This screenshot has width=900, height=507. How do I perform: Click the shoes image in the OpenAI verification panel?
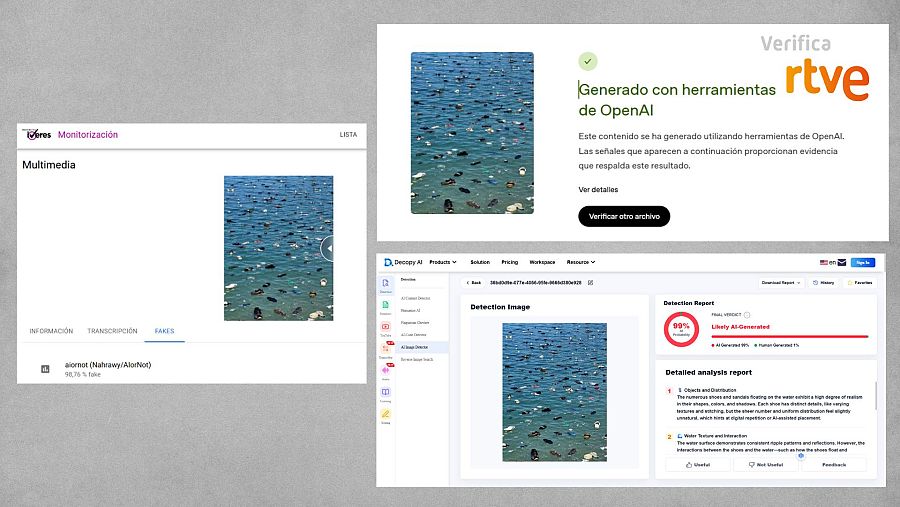[472, 133]
